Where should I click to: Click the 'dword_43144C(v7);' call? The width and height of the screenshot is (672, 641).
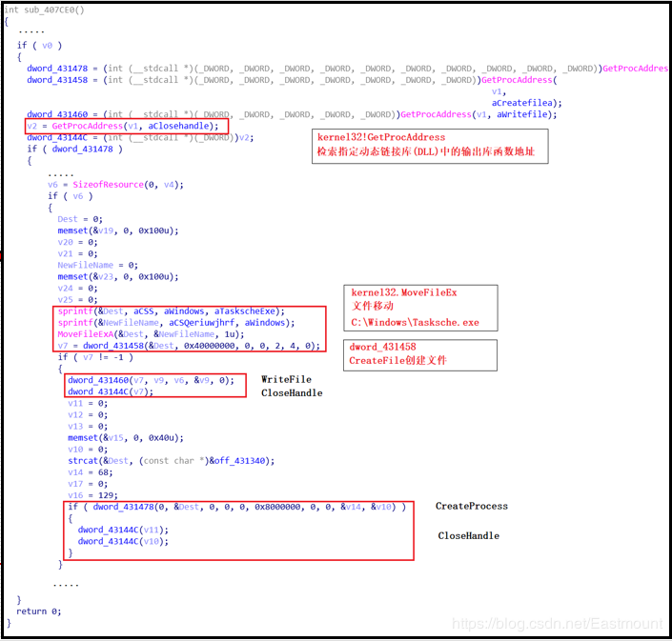(111, 391)
